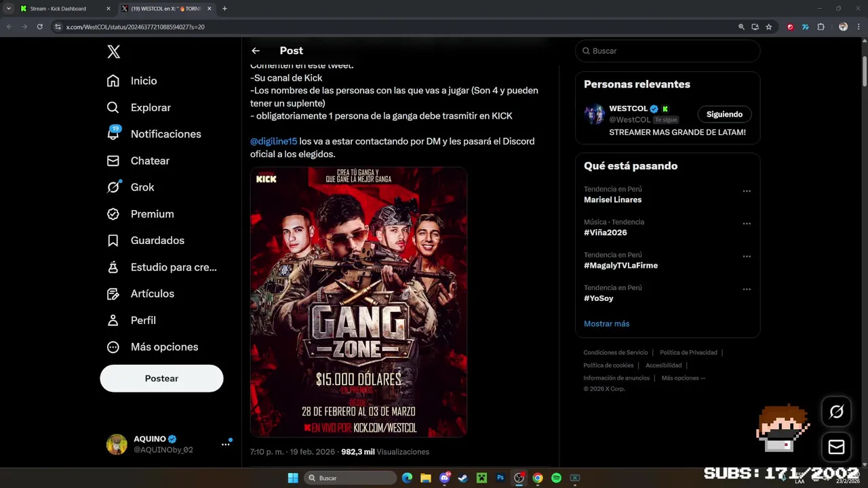
Task: Click the taskbar Buscar search box
Action: (x=351, y=478)
